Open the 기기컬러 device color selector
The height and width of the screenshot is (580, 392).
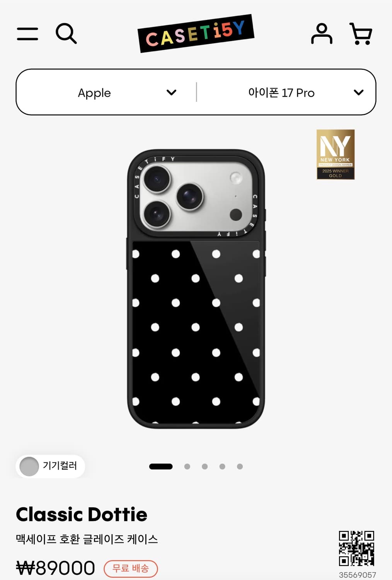point(50,466)
